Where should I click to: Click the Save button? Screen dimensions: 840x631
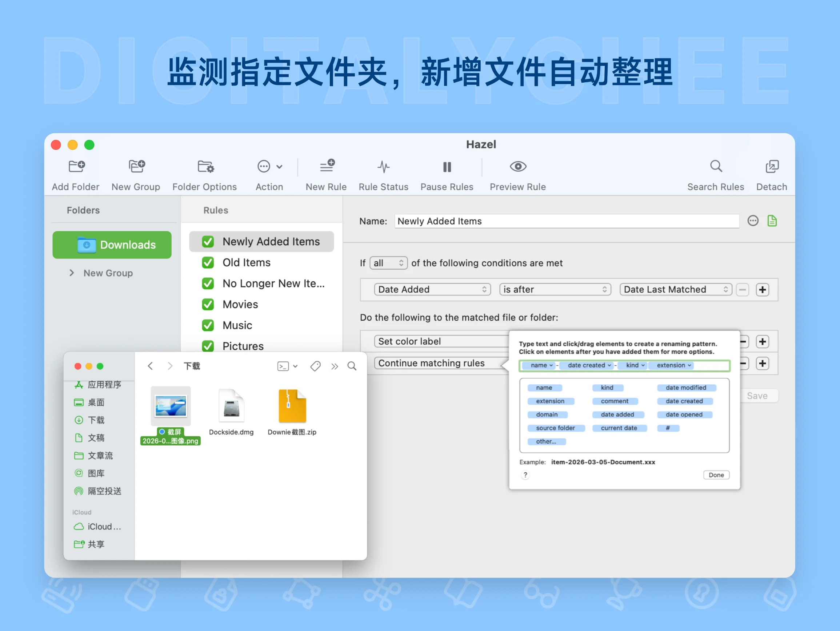pos(757,396)
